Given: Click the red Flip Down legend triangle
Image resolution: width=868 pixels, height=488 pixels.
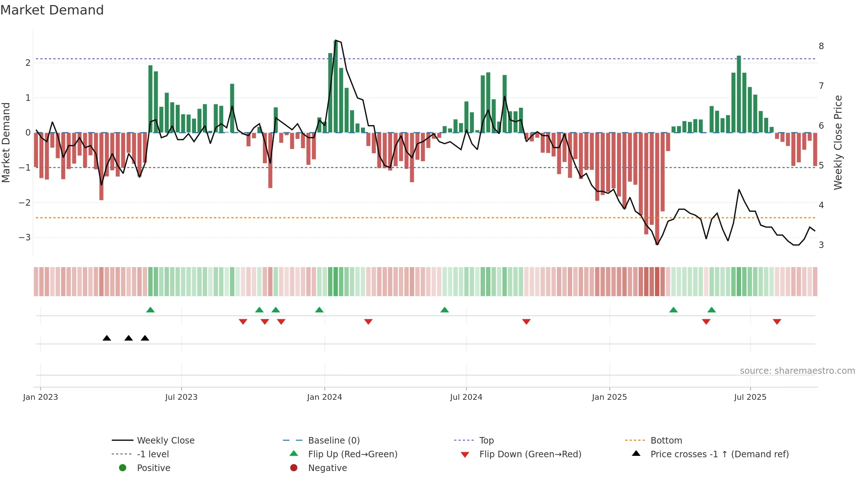Looking at the screenshot, I should click(465, 455).
